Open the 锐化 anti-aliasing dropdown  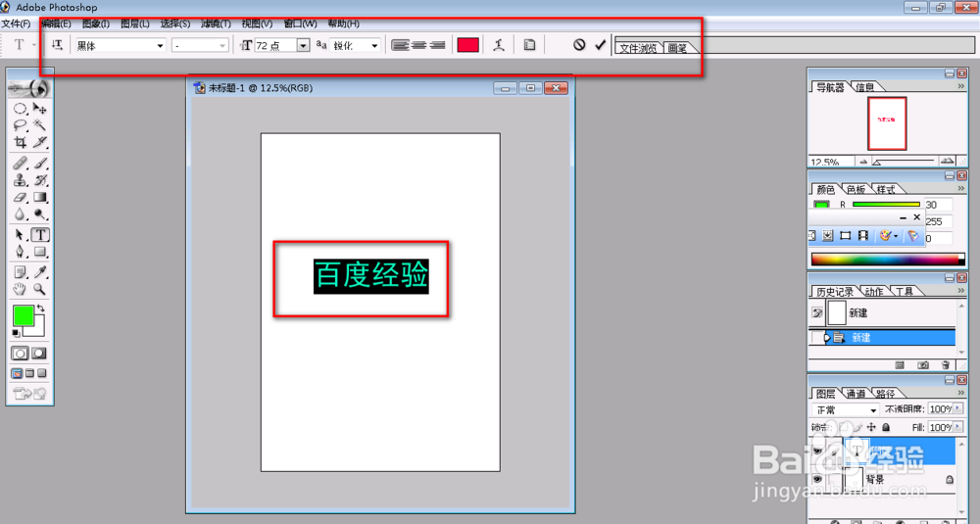374,46
